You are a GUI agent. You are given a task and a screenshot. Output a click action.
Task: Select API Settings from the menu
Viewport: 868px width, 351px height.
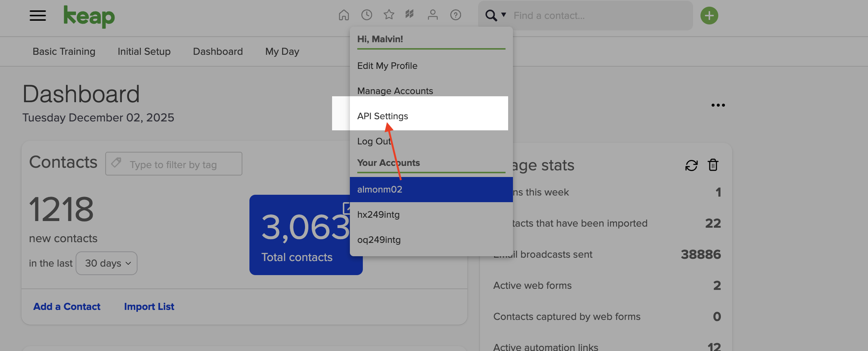click(382, 116)
